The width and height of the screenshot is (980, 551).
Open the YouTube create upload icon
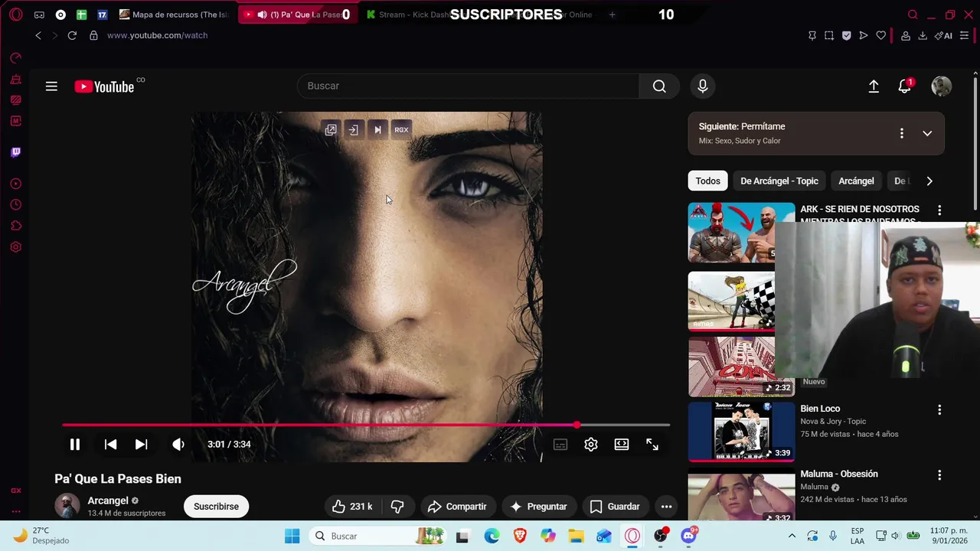(874, 86)
